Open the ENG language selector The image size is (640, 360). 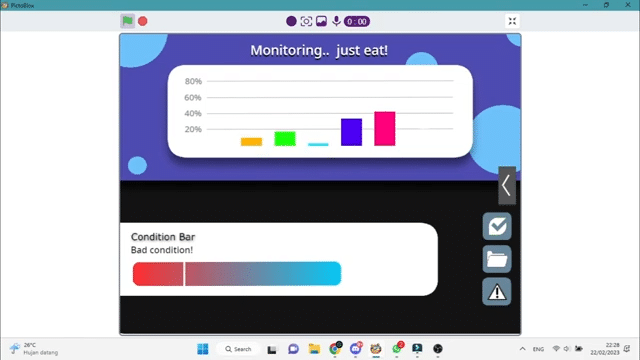click(x=538, y=349)
